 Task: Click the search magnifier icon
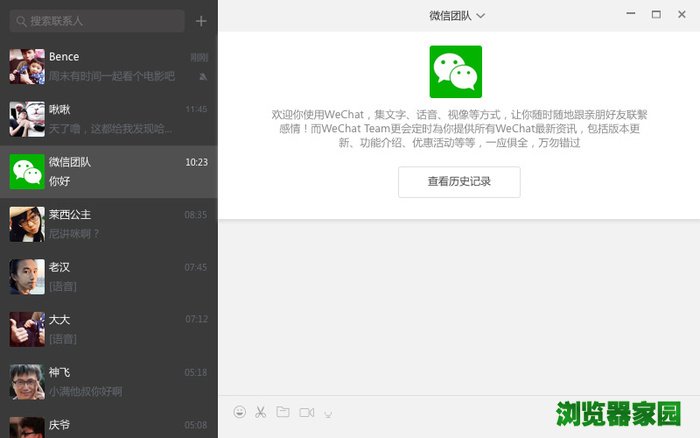[21, 21]
